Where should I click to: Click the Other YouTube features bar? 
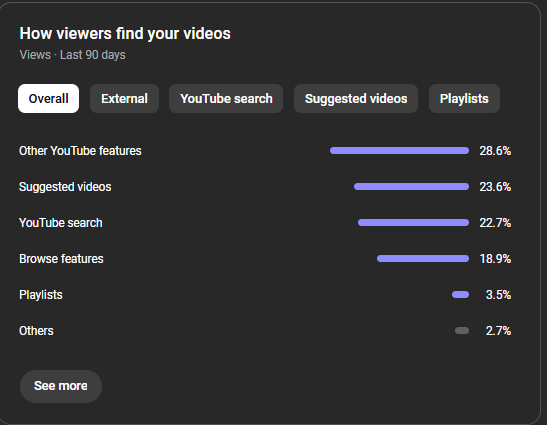point(399,151)
